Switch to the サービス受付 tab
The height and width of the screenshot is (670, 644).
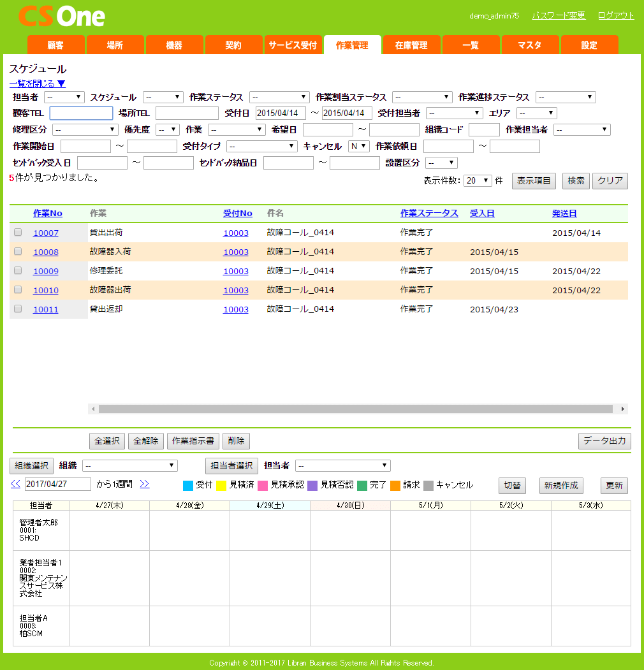[x=293, y=45]
